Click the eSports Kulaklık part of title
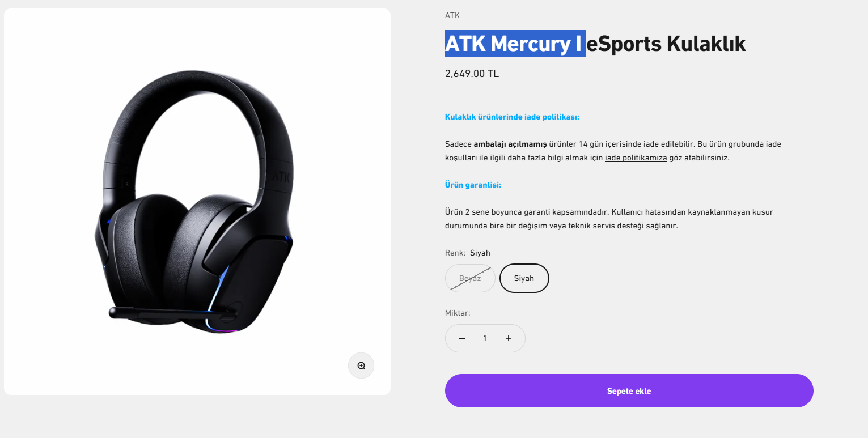The image size is (868, 438). click(x=666, y=44)
